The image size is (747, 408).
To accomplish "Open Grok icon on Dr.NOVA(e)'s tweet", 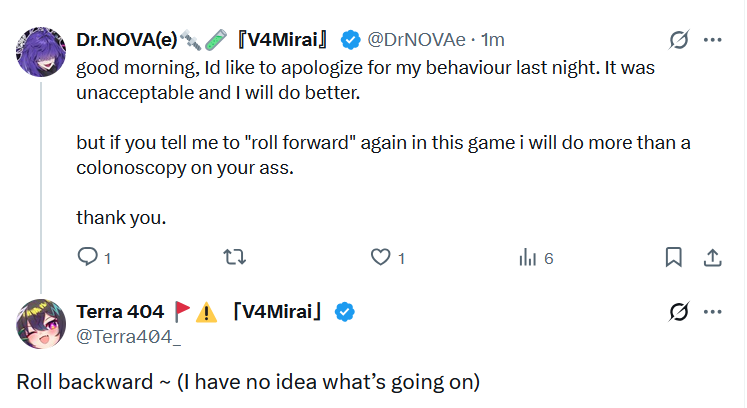I will pyautogui.click(x=679, y=40).
